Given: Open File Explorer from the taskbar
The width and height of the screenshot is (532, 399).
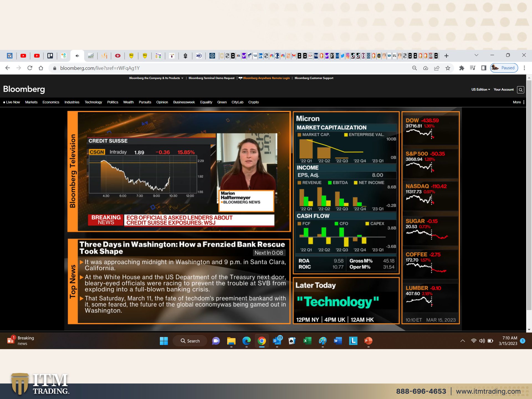Looking at the screenshot, I should (x=231, y=341).
